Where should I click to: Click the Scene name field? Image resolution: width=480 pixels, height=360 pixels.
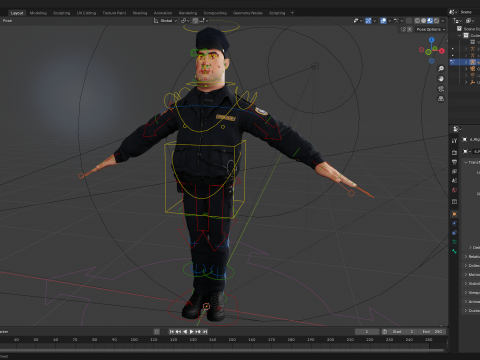[x=469, y=12]
